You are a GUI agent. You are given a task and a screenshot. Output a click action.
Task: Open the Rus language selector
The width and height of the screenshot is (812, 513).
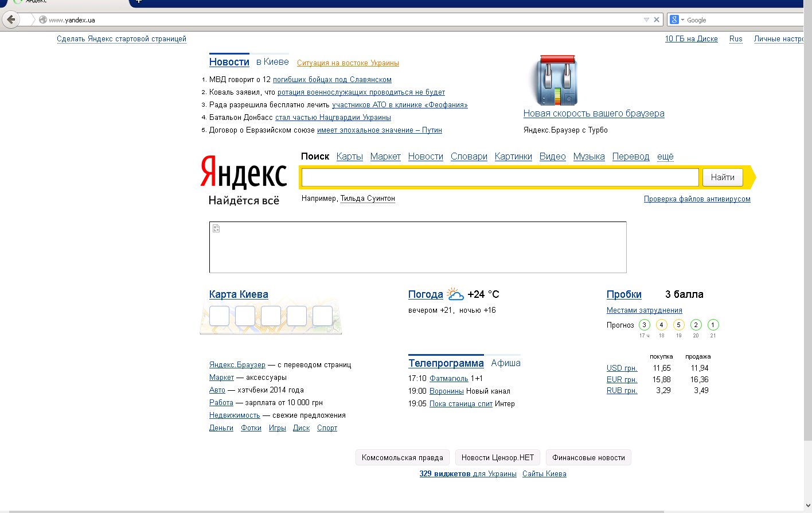click(x=736, y=39)
